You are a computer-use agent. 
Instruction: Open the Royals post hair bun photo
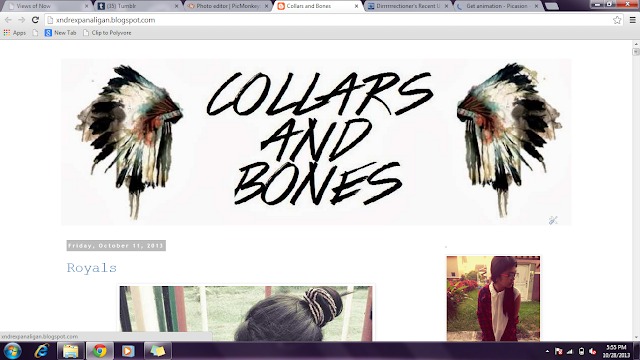246,313
